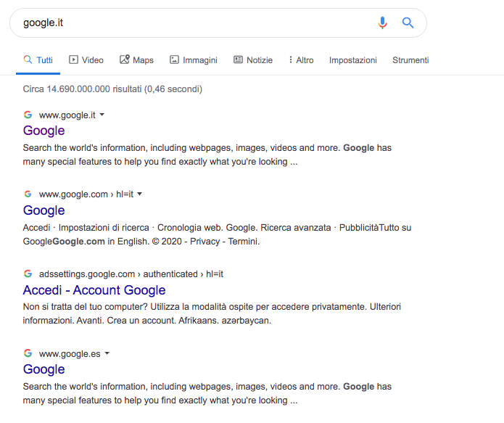504x423 pixels.
Task: Open the Google result under www.google.es
Action: point(44,369)
